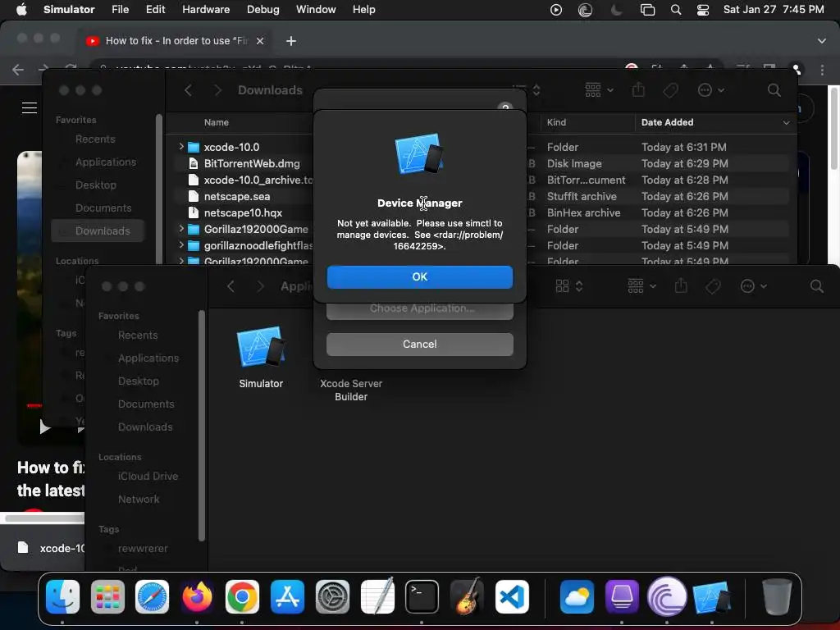Image resolution: width=840 pixels, height=630 pixels.
Task: Select the Xcode Server Builder item
Action: click(351, 390)
